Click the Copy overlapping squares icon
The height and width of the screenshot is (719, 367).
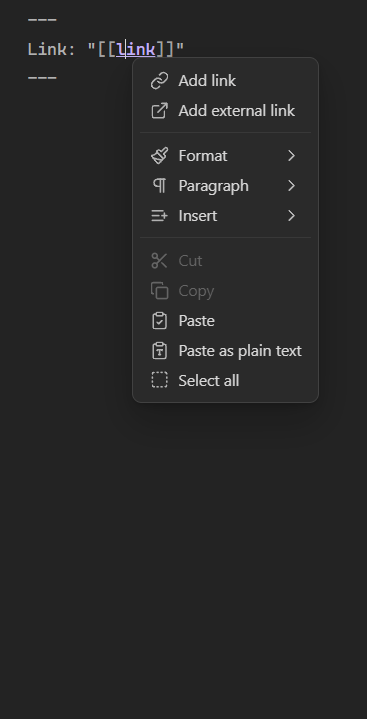point(159,291)
